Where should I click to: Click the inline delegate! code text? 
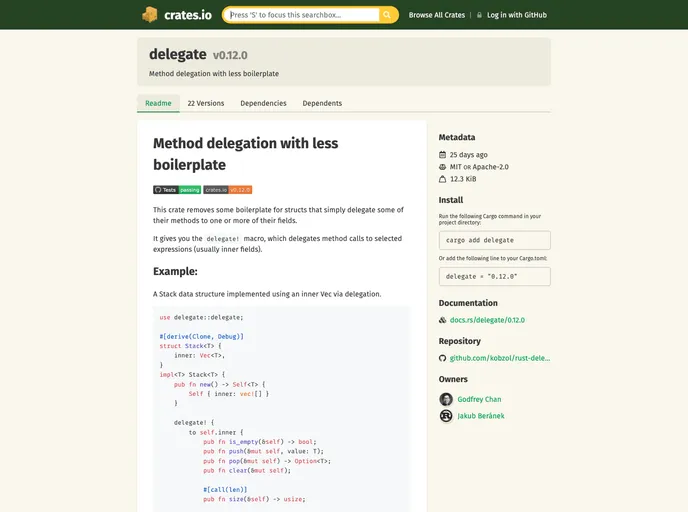click(223, 239)
